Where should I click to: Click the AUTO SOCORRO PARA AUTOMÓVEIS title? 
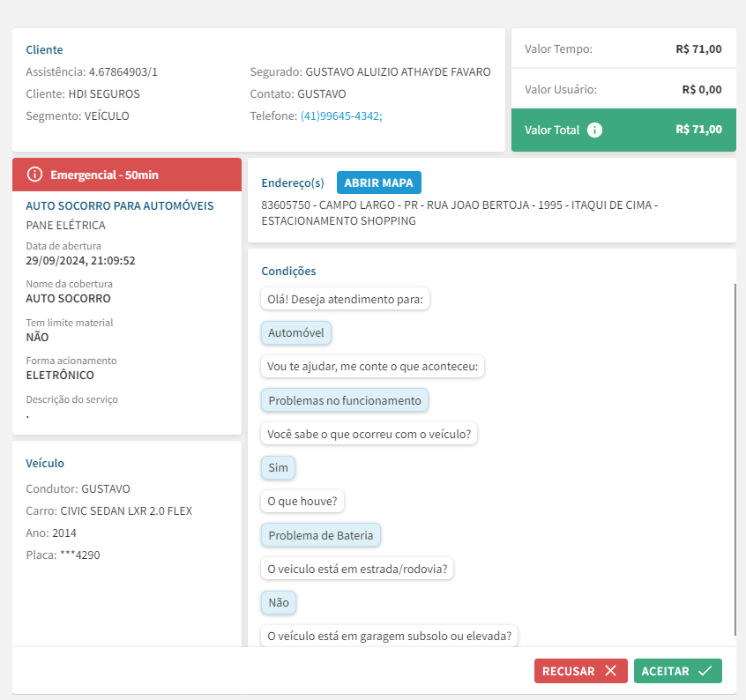coord(120,205)
